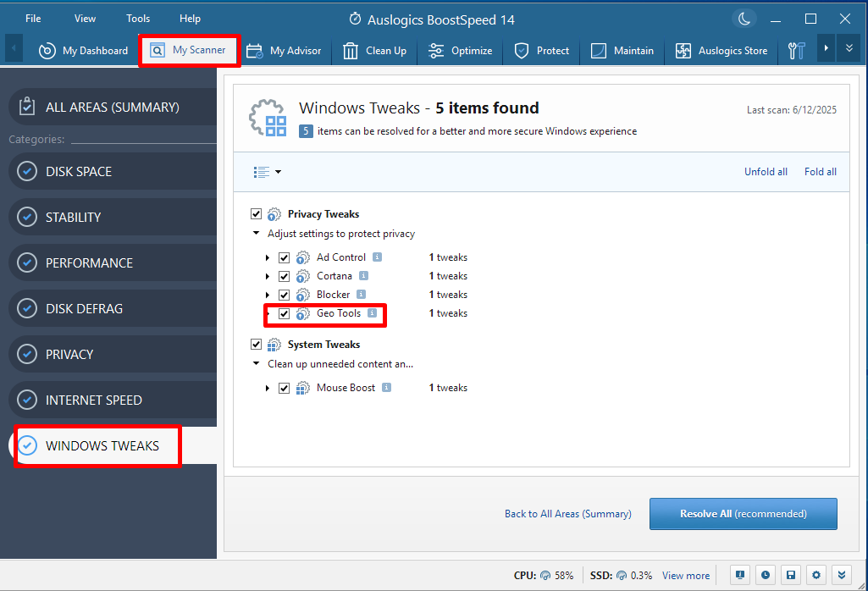
Task: Open the Maintain tab
Action: [622, 50]
